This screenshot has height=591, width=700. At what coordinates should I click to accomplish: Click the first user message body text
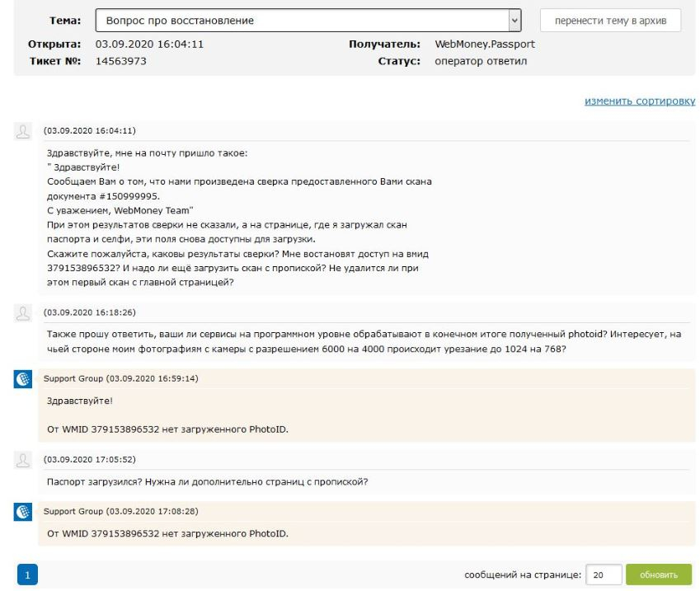click(239, 218)
